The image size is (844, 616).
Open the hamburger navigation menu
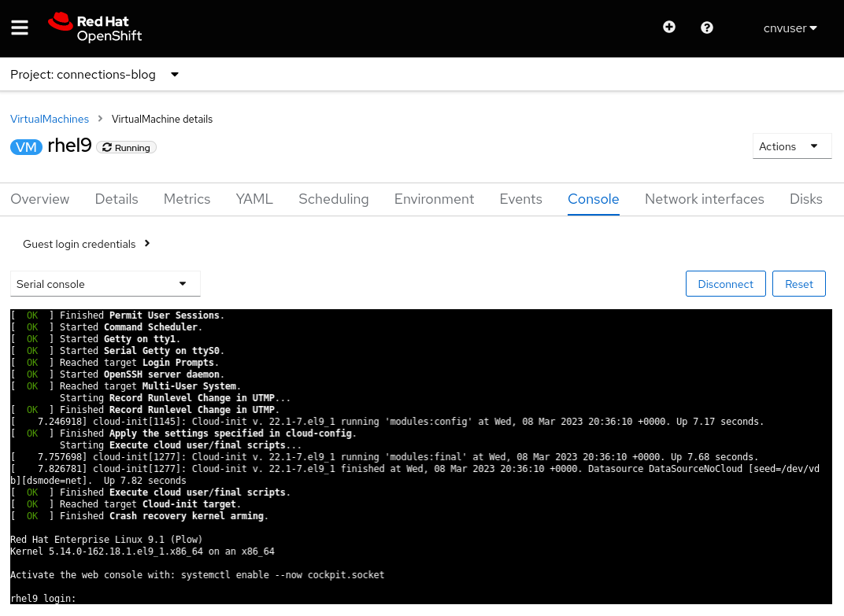[20, 28]
